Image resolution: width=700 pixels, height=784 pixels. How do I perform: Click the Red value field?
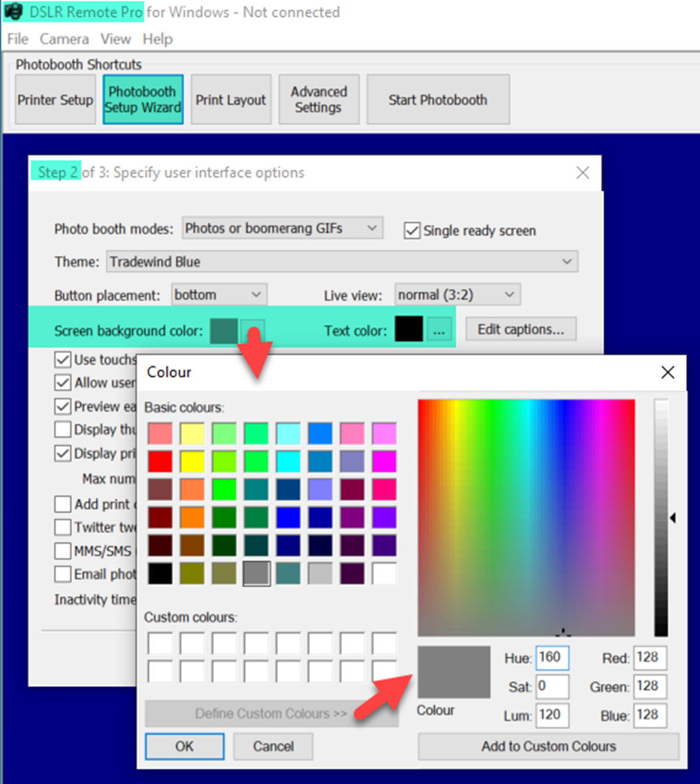[650, 657]
